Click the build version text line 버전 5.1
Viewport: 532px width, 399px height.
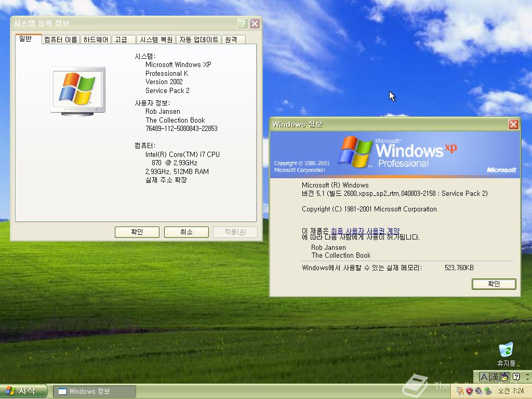click(x=395, y=193)
